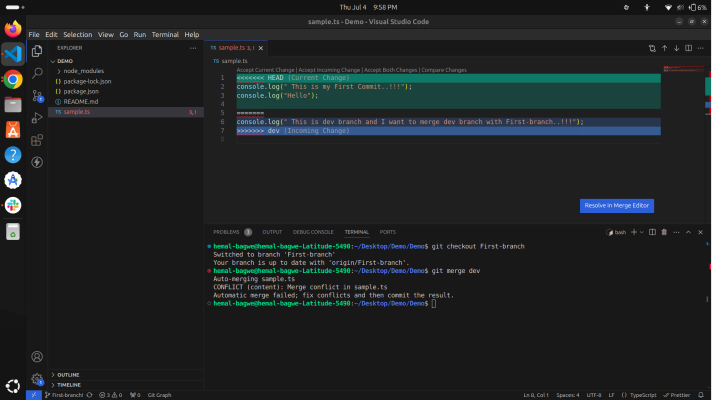Click the Open Changes icon in editor toolbar

pyautogui.click(x=652, y=48)
